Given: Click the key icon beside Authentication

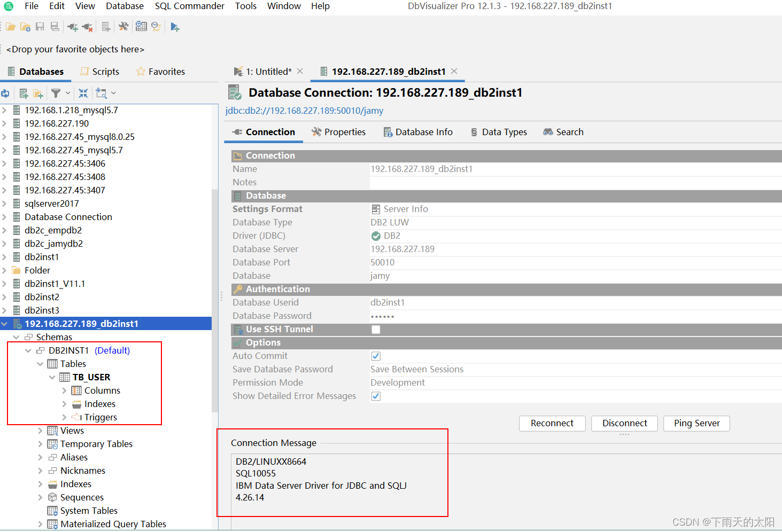Looking at the screenshot, I should coord(238,289).
